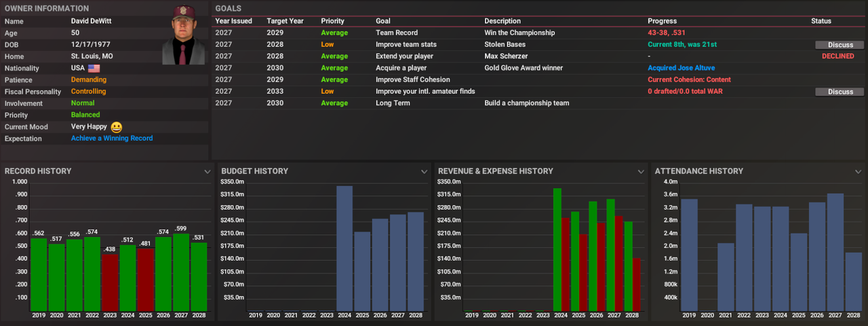Click the 2024 green revenue bar
The width and height of the screenshot is (868, 326).
coord(557,249)
